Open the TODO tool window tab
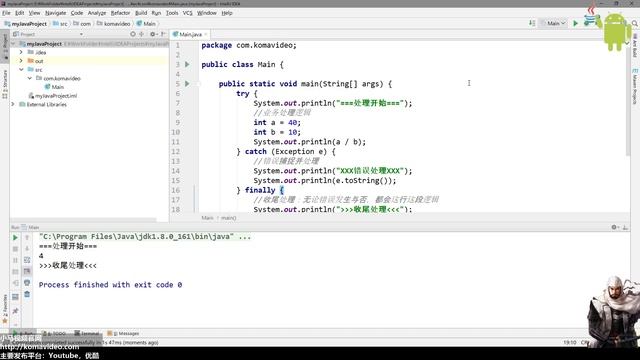 coord(54,333)
